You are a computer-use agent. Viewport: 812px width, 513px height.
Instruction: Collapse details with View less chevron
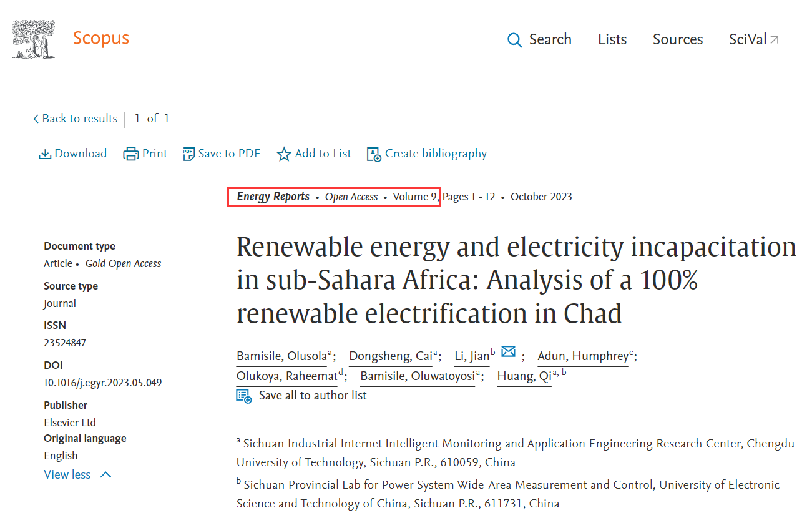coord(106,475)
